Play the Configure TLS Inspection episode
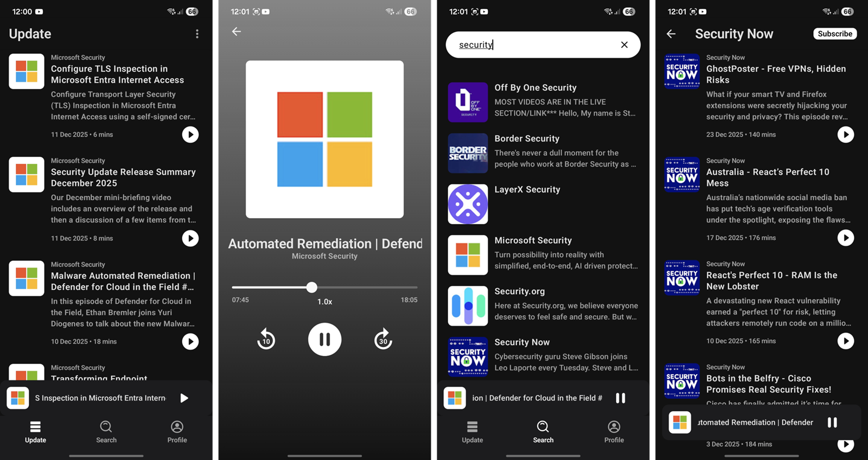868x460 pixels. click(x=190, y=135)
